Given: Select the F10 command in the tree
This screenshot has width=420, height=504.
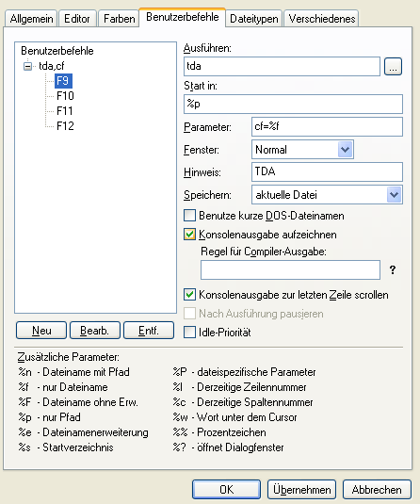Looking at the screenshot, I should click(x=65, y=96).
